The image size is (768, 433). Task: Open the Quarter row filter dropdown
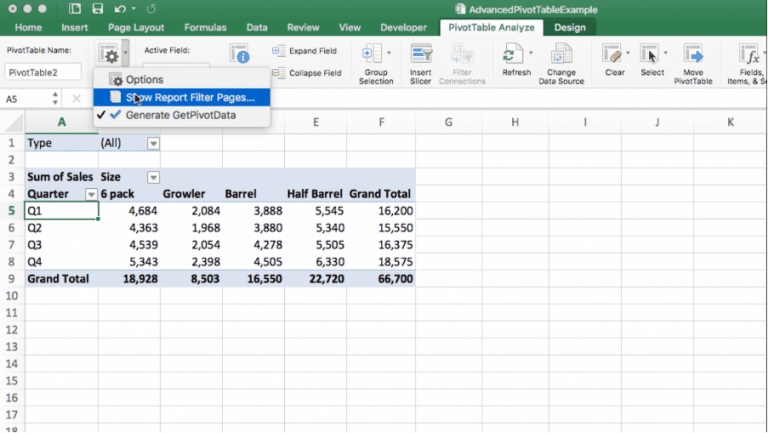[91, 194]
